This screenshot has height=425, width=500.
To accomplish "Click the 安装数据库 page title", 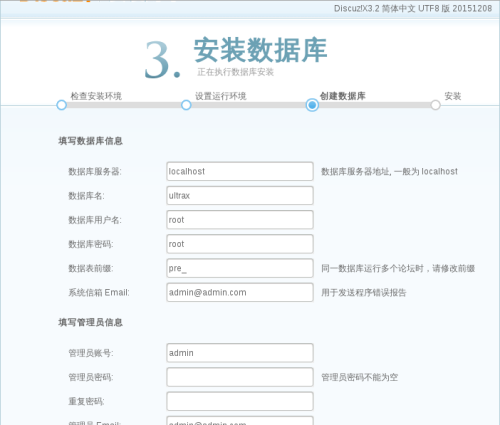I will click(260, 50).
